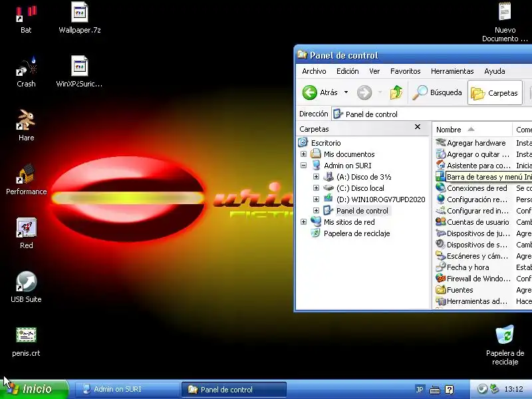Open Herramientas administrativas item
This screenshot has height=399, width=532.
pyautogui.click(x=471, y=301)
